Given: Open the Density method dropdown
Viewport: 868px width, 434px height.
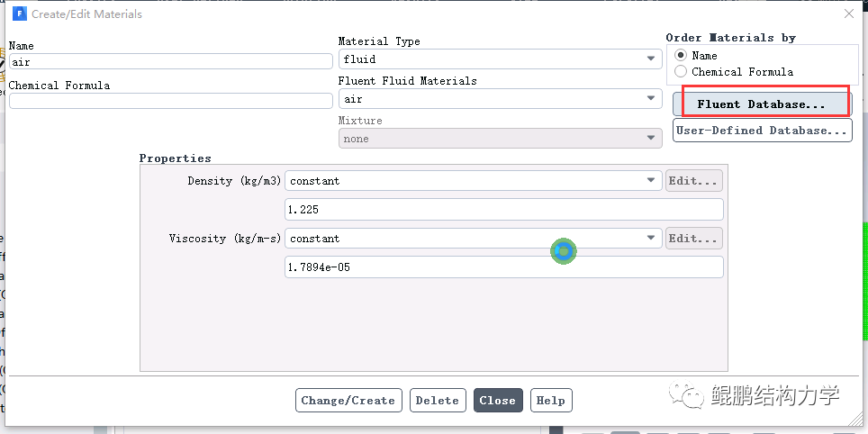Looking at the screenshot, I should point(474,181).
